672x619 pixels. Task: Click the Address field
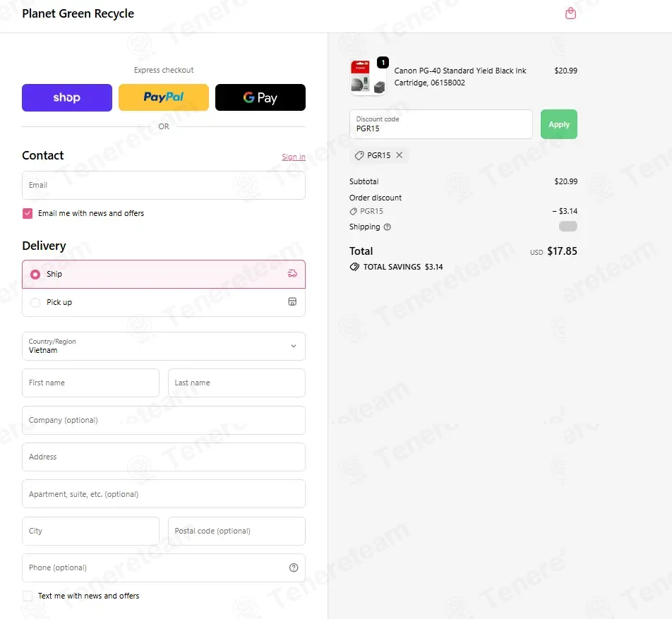(164, 457)
